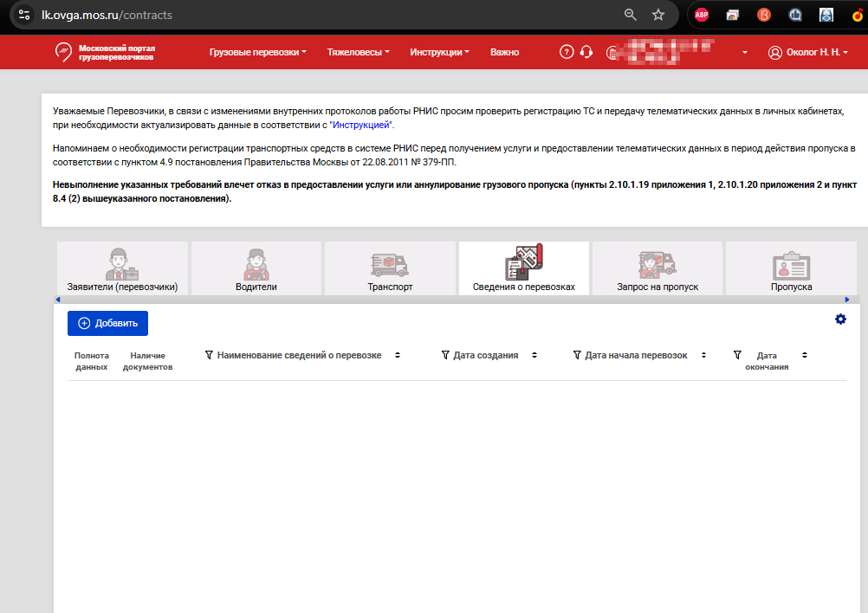Open table settings gear icon
868x613 pixels.
click(x=840, y=319)
